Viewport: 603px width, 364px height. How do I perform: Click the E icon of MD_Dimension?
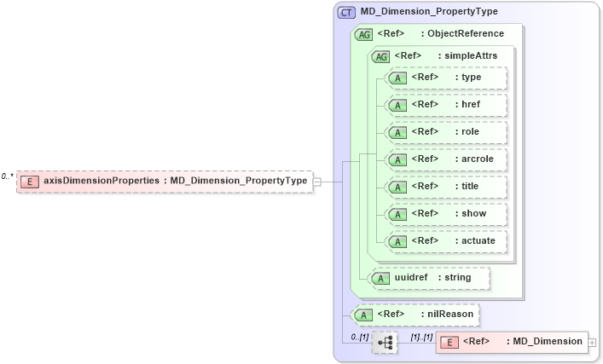(449, 343)
